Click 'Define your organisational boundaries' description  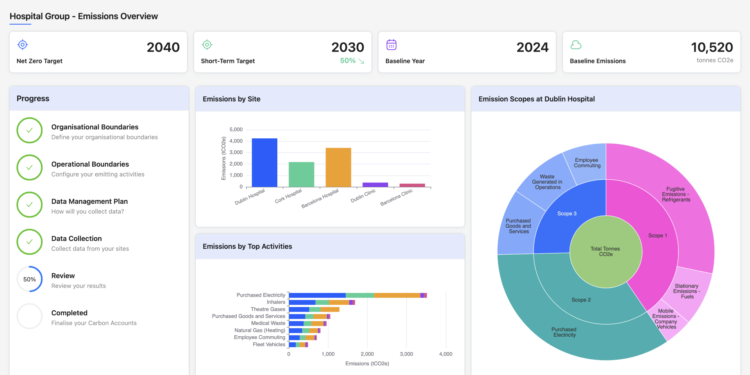coord(104,137)
